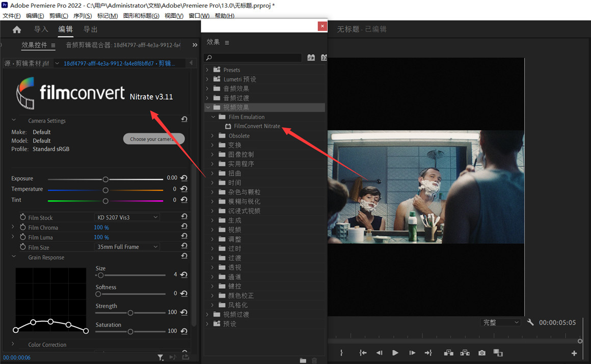Filter Effects list to 32-bit color effects

[x=323, y=58]
